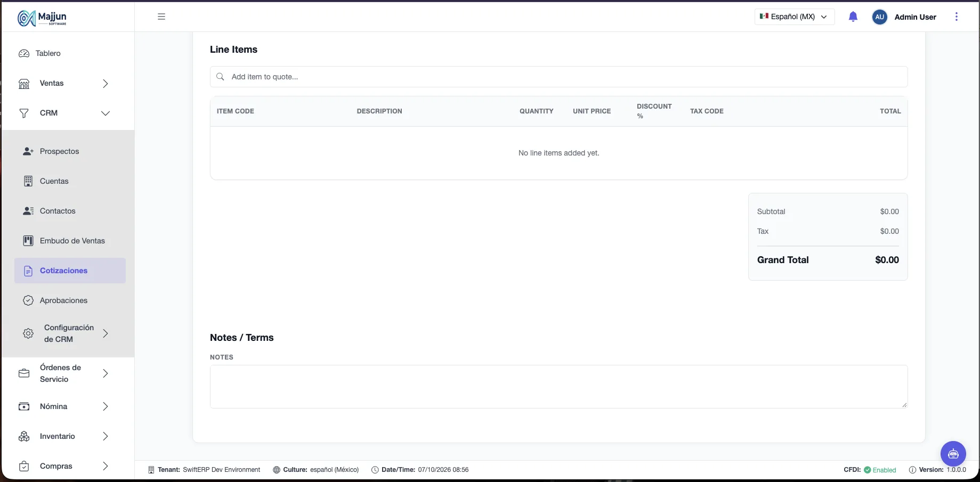Expand the Órdenes de Servicio chevron
The height and width of the screenshot is (482, 980).
[x=106, y=373]
